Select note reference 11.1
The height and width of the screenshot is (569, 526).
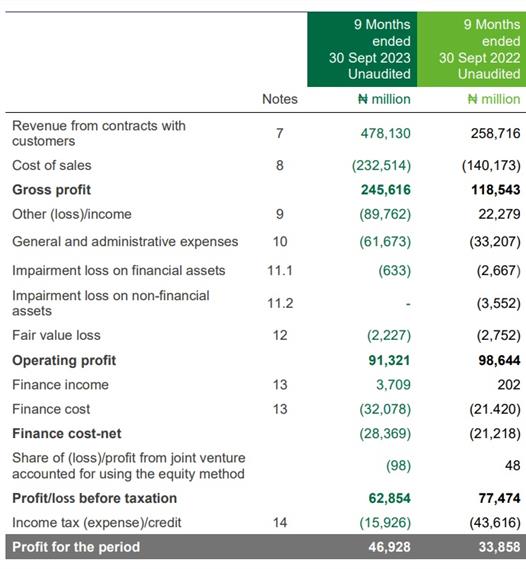click(x=280, y=271)
